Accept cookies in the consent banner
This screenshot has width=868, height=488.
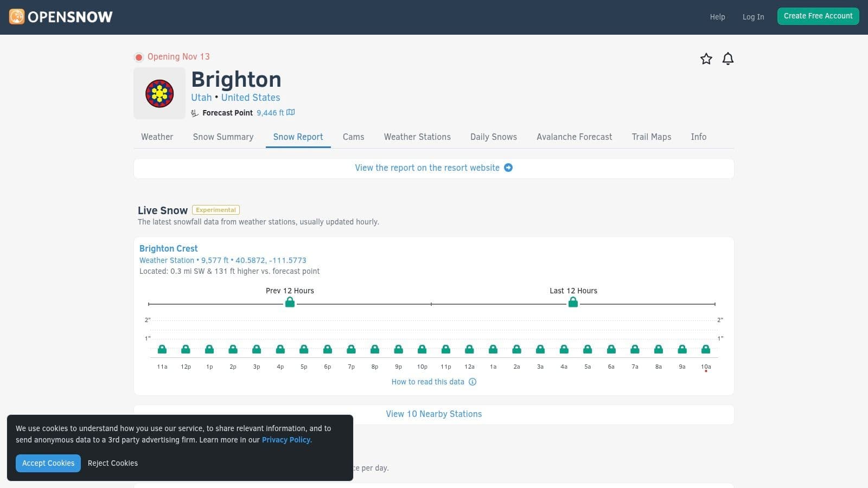tap(48, 463)
